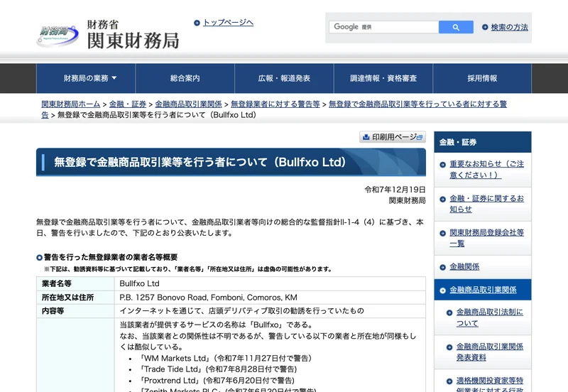
Task: Open sidebar link 重要なお知らせ（ご注意ください！）
Action: 486,170
